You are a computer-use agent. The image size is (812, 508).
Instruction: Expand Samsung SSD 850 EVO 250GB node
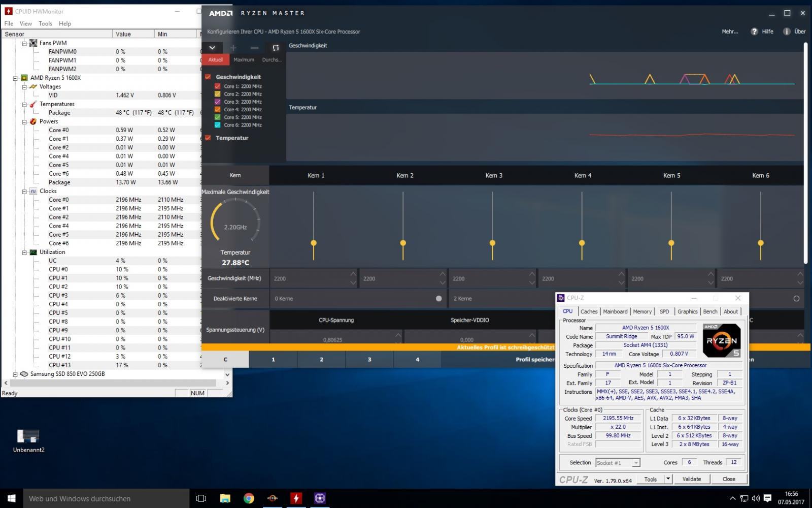pos(15,374)
